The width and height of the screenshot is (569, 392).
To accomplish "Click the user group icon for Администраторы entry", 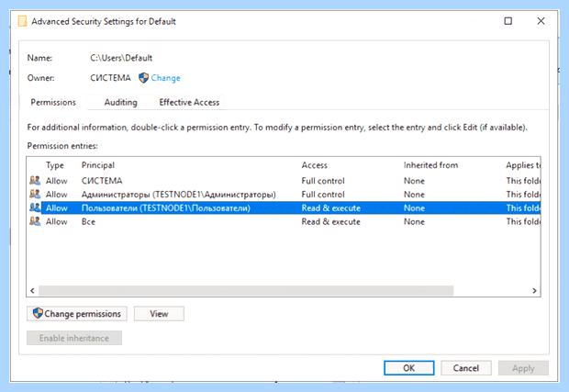I will click(x=35, y=195).
